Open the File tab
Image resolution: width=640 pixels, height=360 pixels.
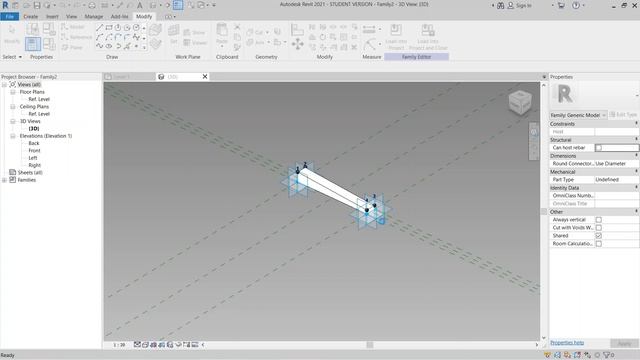9,17
